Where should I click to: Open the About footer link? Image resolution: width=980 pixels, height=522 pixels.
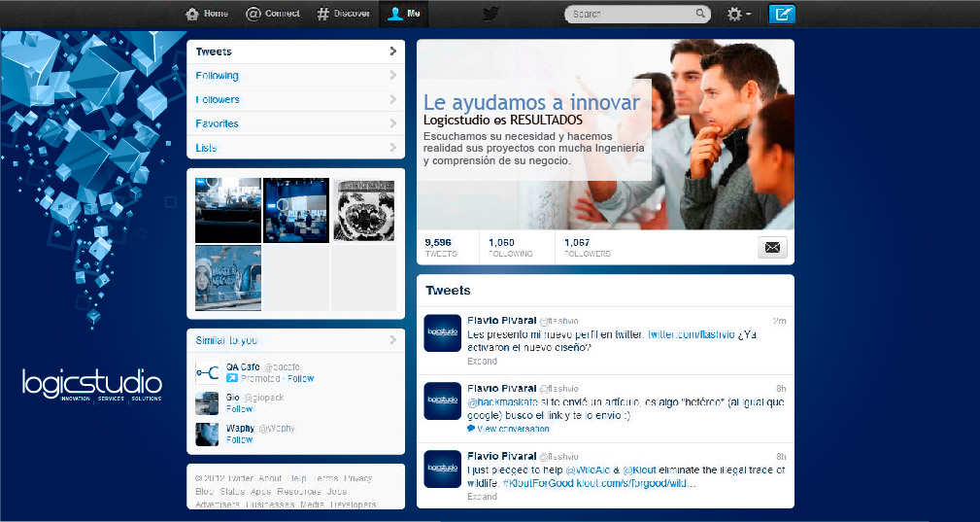(270, 478)
